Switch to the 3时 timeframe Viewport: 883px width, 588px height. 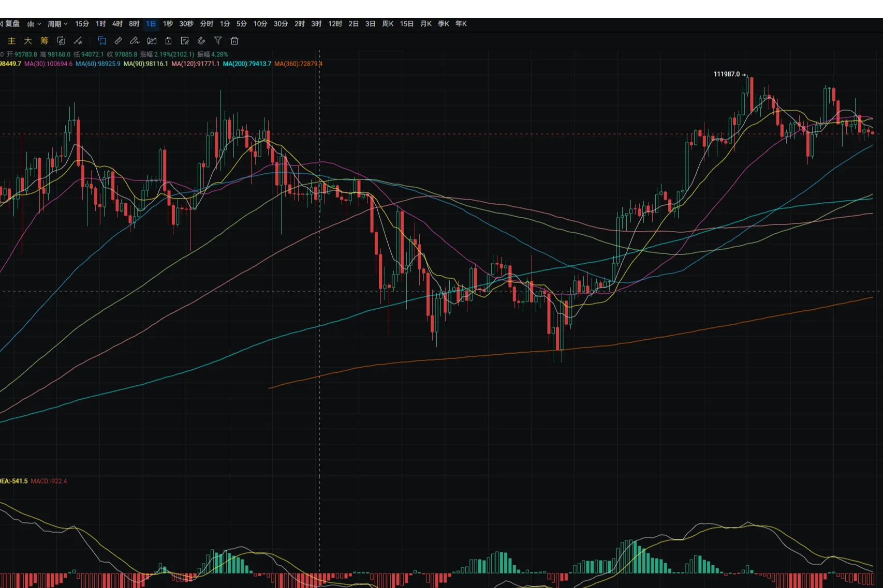[316, 24]
